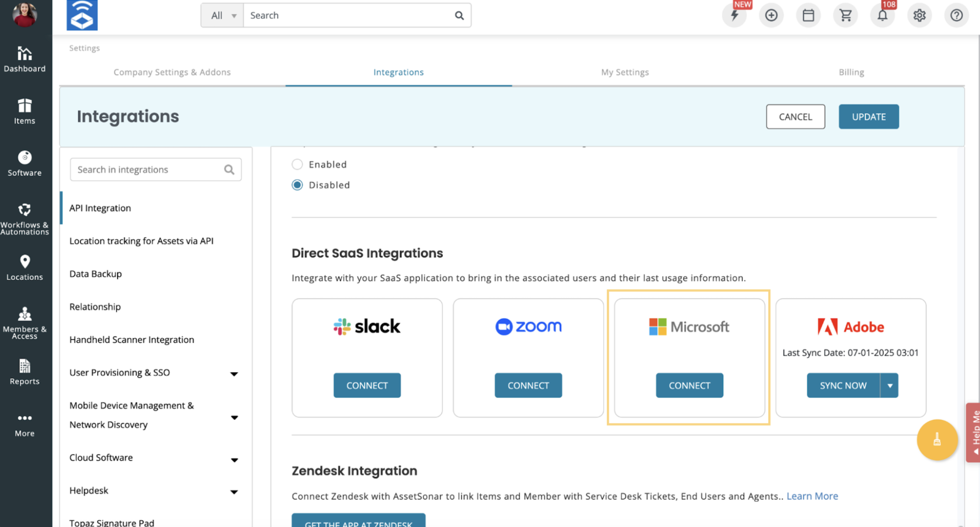Switch to the Billing tab
This screenshot has width=980, height=527.
[x=851, y=72]
